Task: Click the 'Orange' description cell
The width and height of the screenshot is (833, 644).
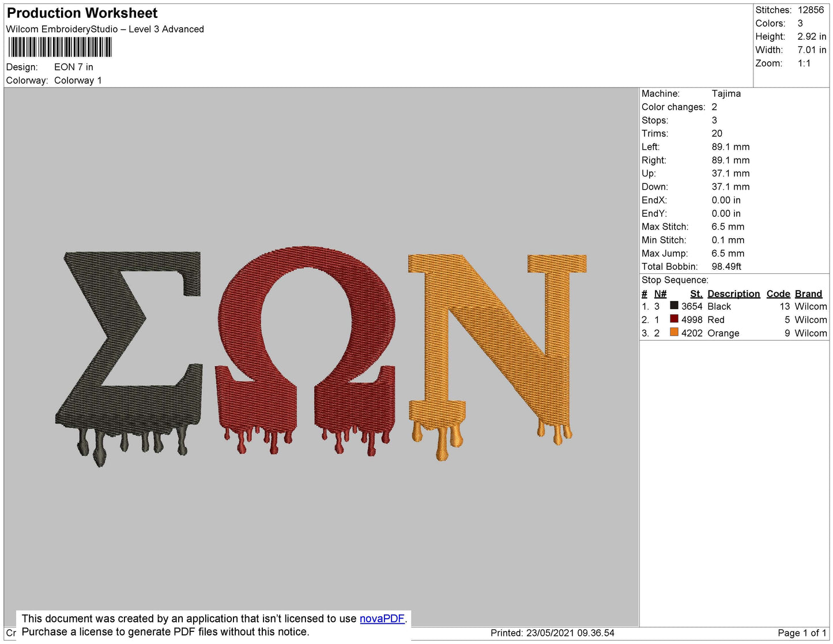Action: click(723, 333)
